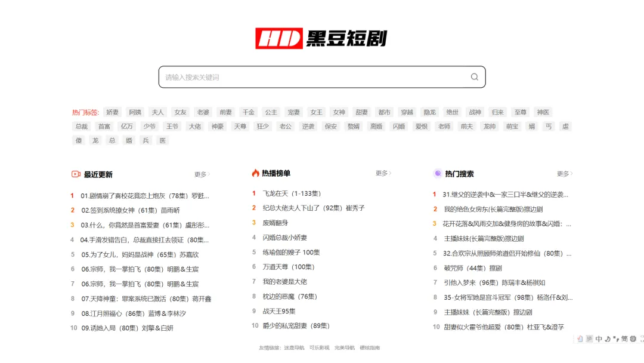
Task: Select the 少爷 tag
Action: point(150,126)
